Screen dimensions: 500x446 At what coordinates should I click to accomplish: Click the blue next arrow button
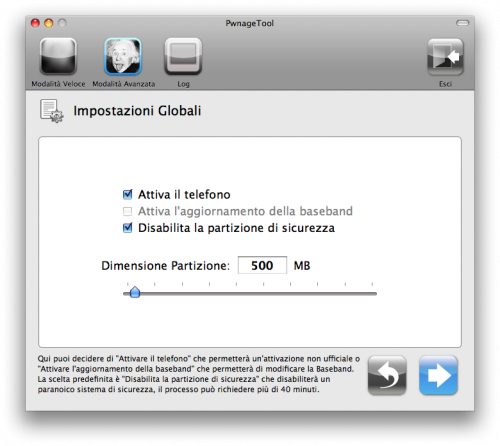(438, 375)
